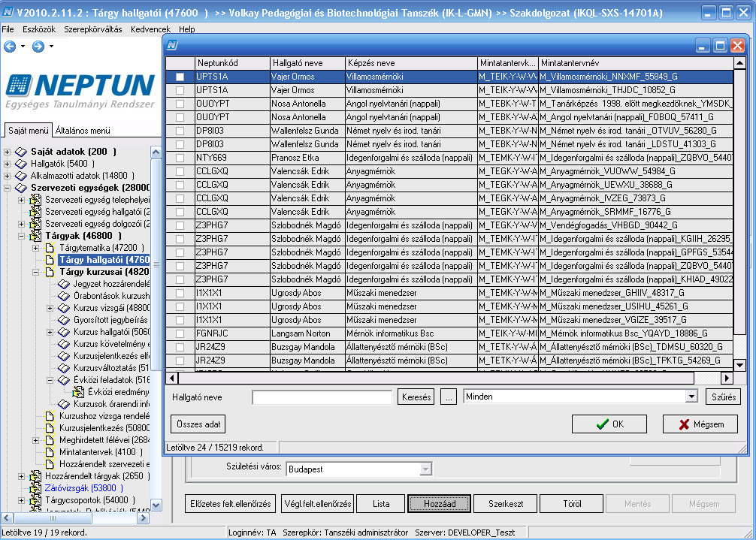Click the Tárgyak folder icon
The image size is (756, 540).
point(35,236)
